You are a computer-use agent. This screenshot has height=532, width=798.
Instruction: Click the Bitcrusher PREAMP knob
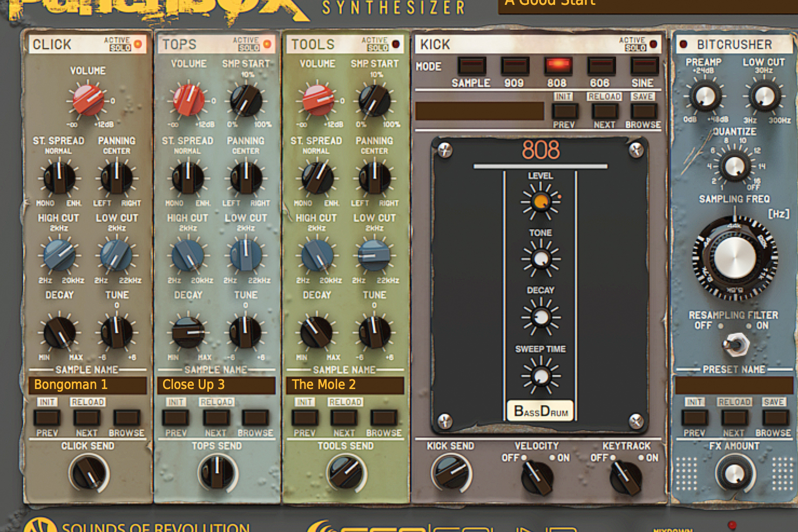[705, 97]
